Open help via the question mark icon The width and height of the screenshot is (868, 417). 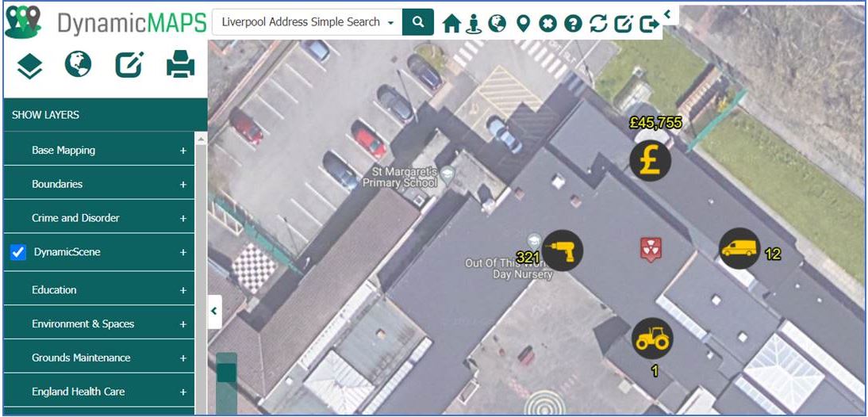coord(573,24)
